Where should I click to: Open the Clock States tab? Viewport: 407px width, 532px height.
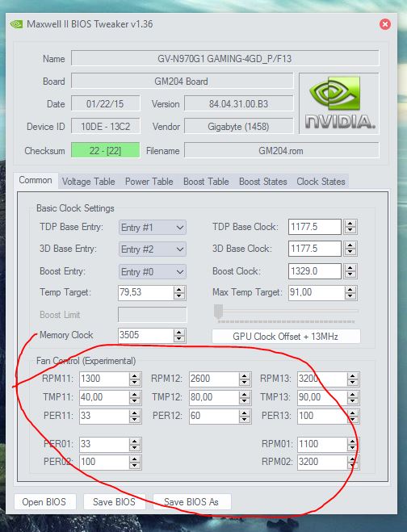click(321, 182)
